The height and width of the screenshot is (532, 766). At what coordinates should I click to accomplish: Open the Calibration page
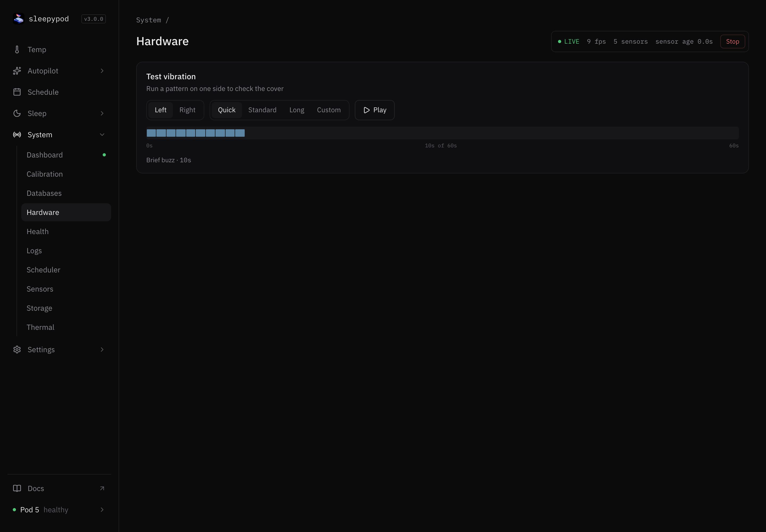click(x=66, y=174)
